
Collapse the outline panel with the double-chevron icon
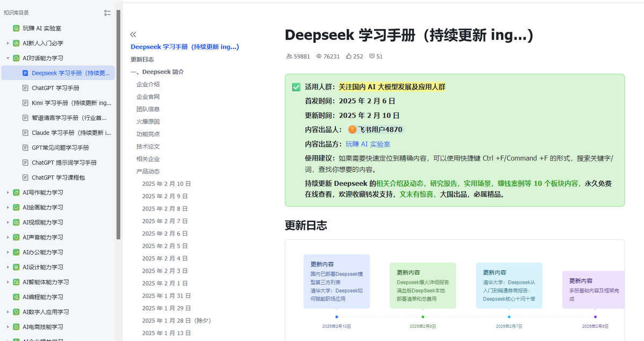coord(134,34)
